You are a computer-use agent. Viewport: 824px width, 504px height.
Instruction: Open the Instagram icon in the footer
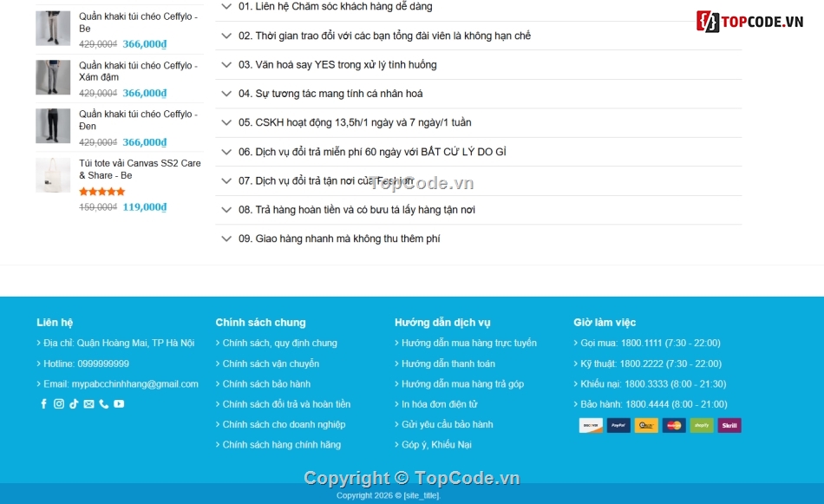(x=59, y=403)
